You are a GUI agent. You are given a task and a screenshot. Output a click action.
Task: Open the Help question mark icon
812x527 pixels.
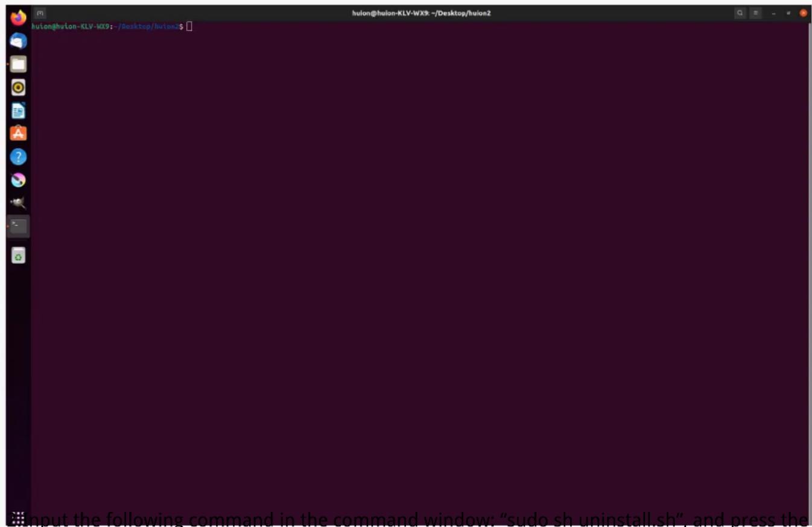pyautogui.click(x=19, y=157)
